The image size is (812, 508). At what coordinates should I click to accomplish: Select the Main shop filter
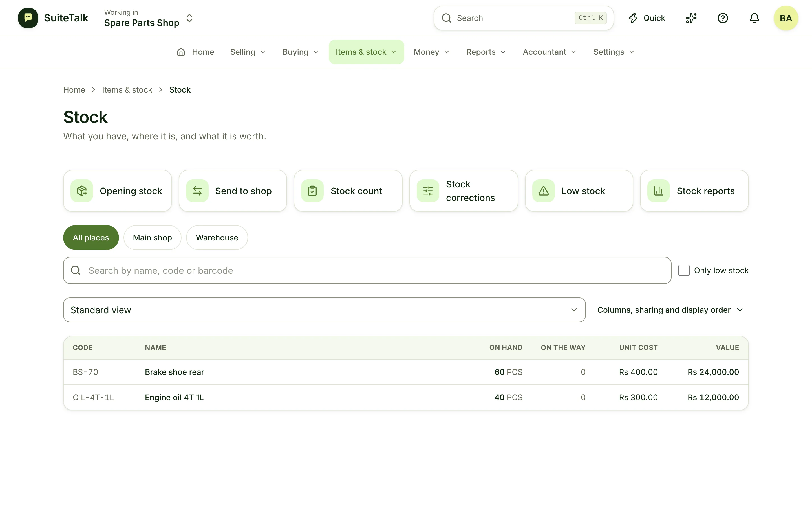pos(152,238)
